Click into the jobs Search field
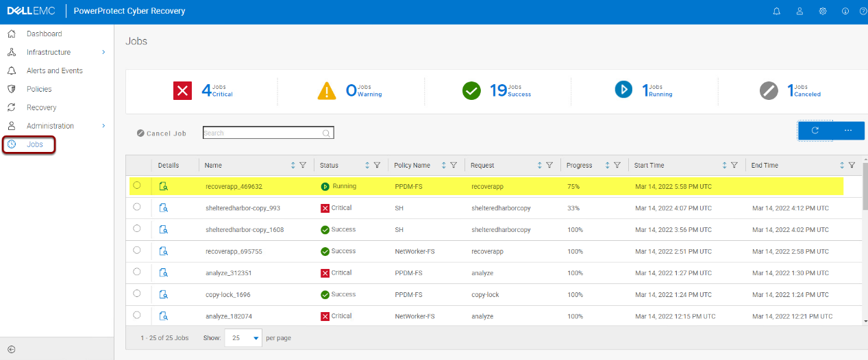This screenshot has height=360, width=868. pos(262,133)
